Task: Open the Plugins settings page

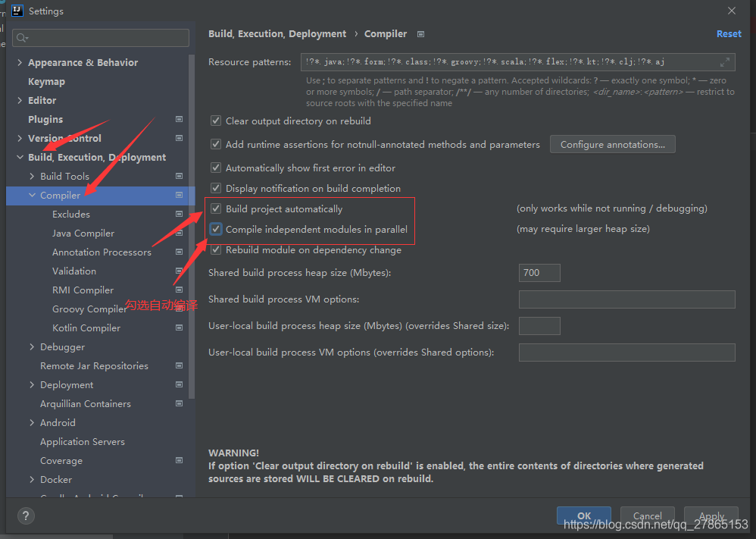Action: (45, 119)
